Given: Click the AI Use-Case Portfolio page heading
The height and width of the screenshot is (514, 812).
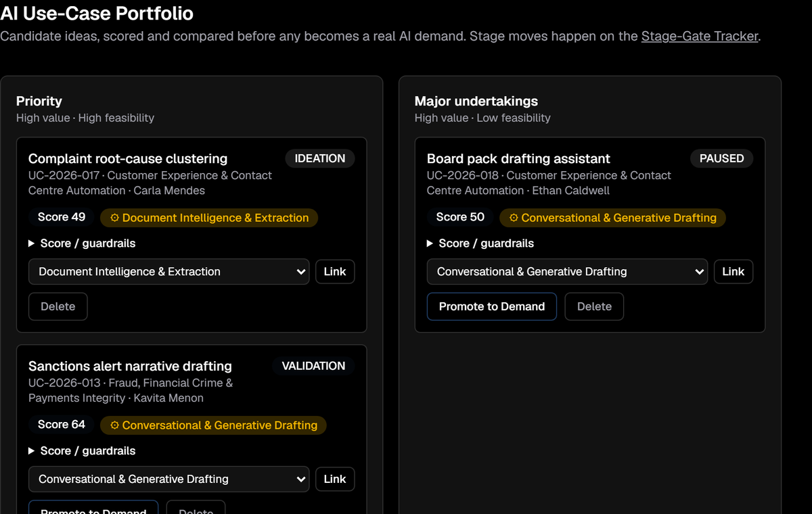Looking at the screenshot, I should pos(97,13).
